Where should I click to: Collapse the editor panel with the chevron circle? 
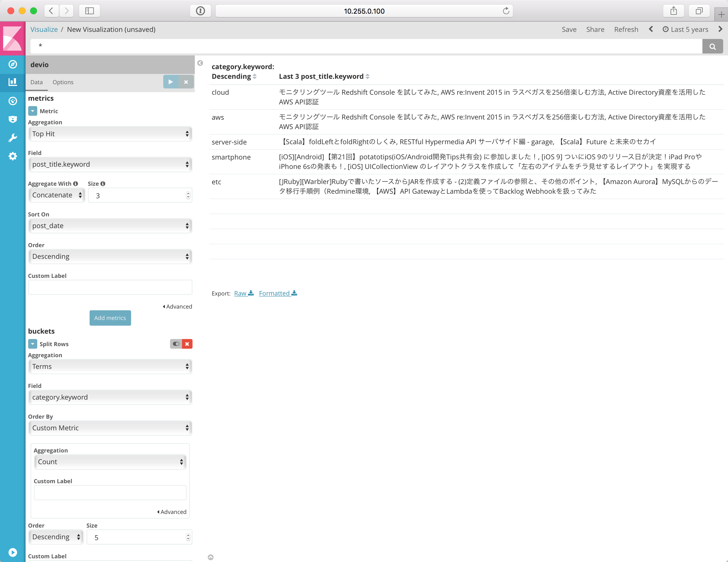200,63
